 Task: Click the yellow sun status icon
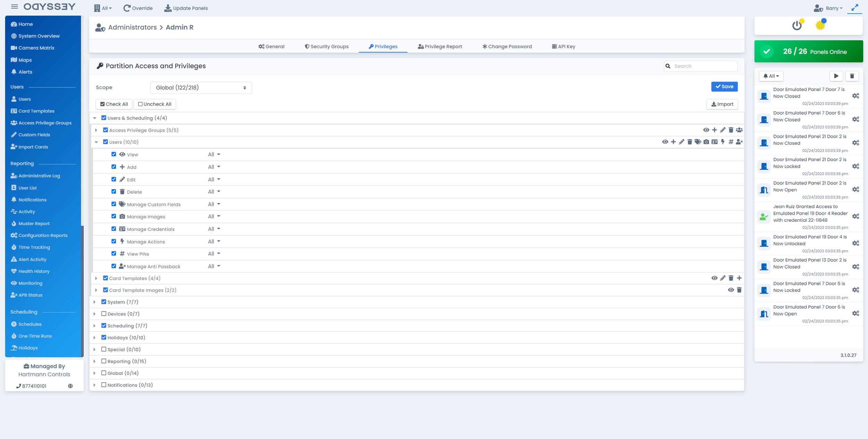(x=820, y=25)
